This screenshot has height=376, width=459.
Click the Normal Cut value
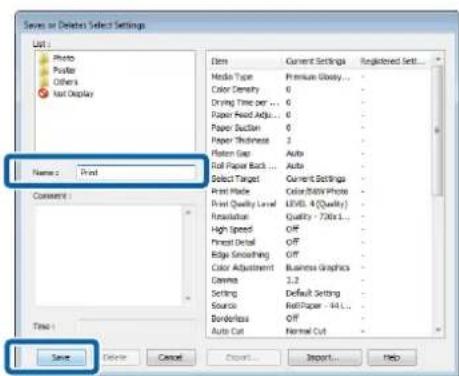click(x=306, y=331)
